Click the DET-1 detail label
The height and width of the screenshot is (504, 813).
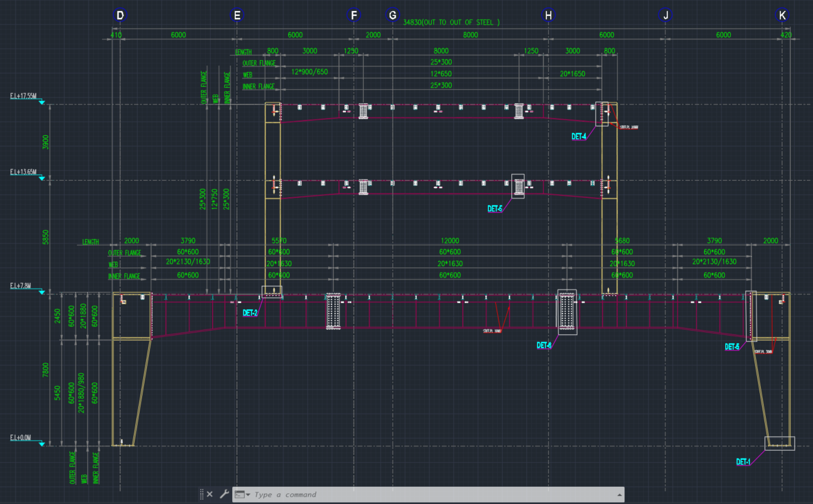(x=743, y=462)
